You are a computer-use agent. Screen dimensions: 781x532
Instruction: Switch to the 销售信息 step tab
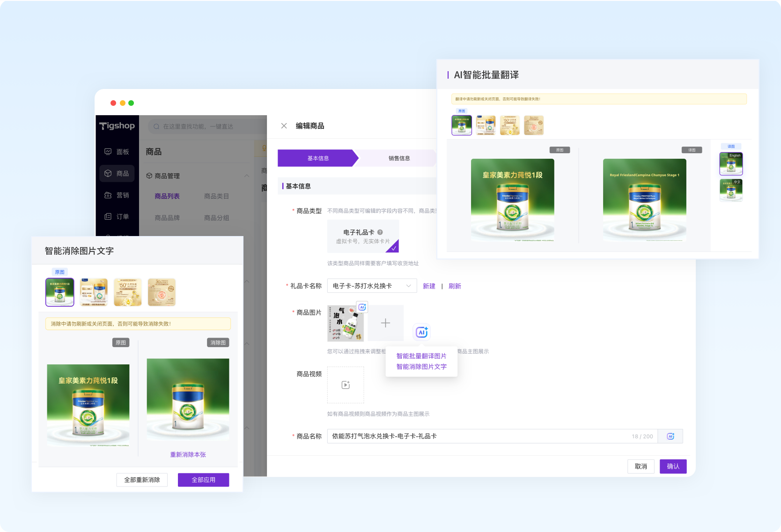click(399, 158)
